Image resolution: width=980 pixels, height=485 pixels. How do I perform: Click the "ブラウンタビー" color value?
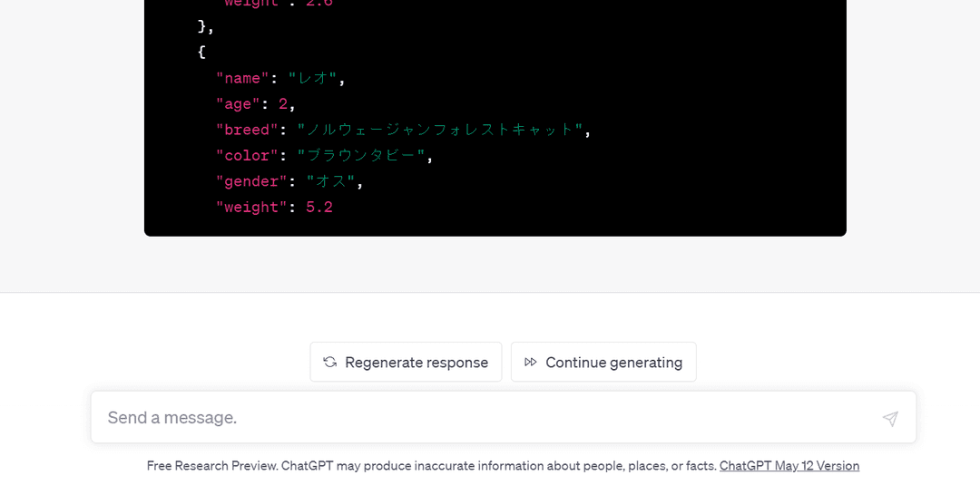361,155
